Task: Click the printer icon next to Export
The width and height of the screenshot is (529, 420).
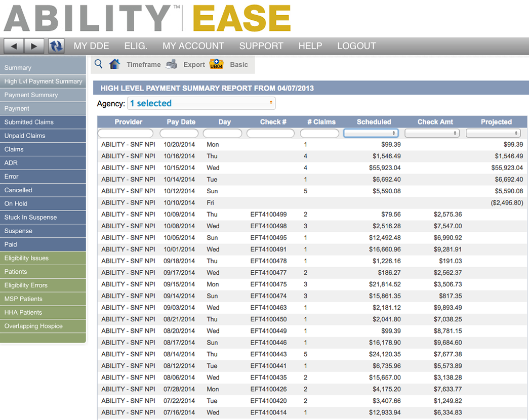Action: 172,64
